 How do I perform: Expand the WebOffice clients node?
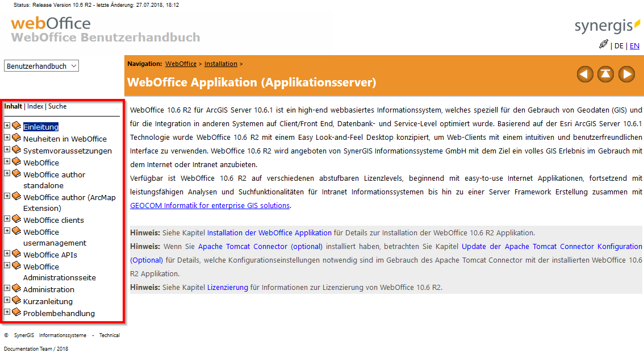[7, 219]
